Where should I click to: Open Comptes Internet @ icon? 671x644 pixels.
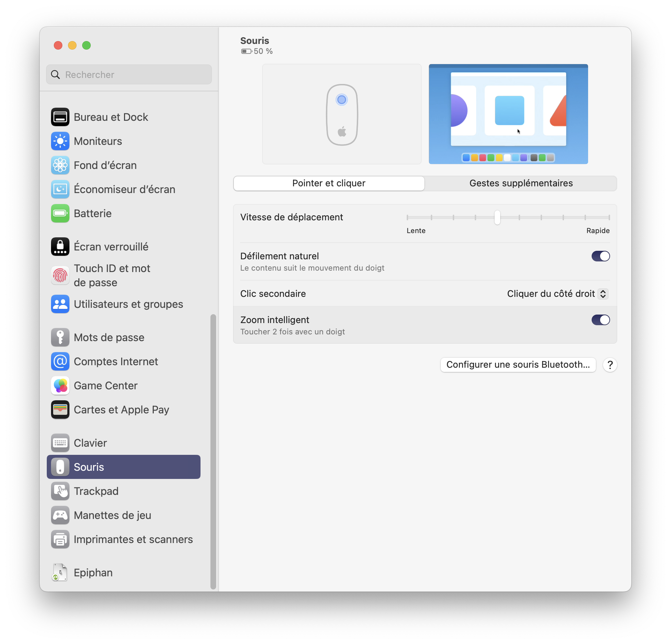(60, 362)
